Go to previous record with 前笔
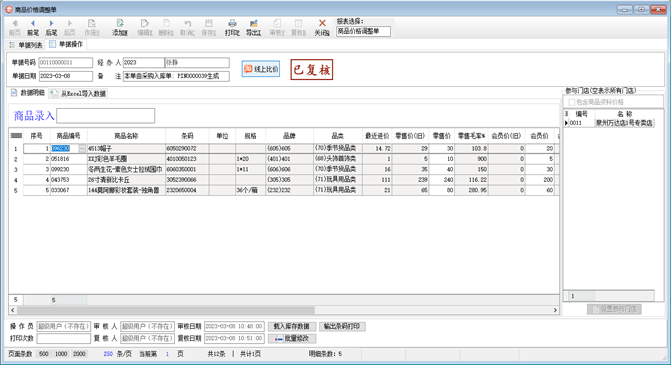Image resolution: width=671 pixels, height=365 pixels. [33, 27]
